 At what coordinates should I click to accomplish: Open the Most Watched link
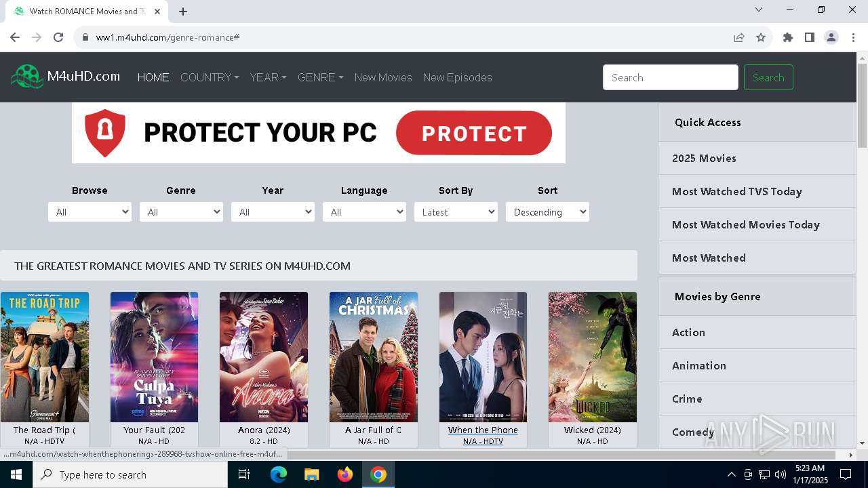click(x=757, y=258)
